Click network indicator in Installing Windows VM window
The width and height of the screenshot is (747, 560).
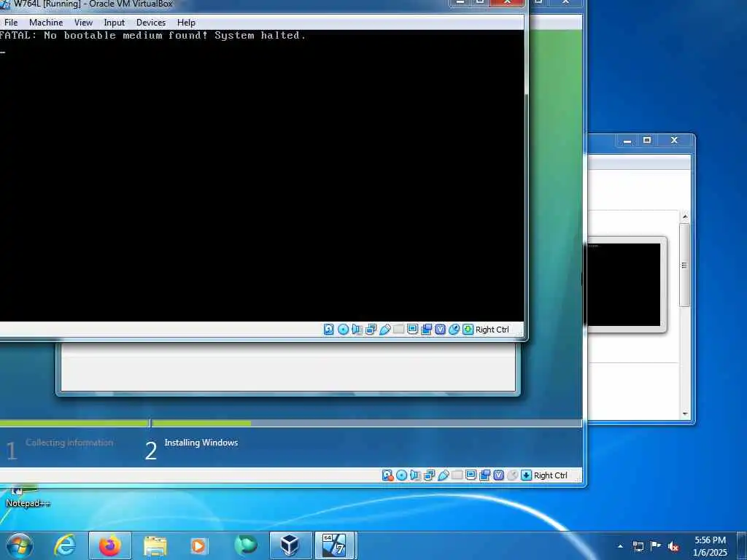pyautogui.click(x=429, y=475)
